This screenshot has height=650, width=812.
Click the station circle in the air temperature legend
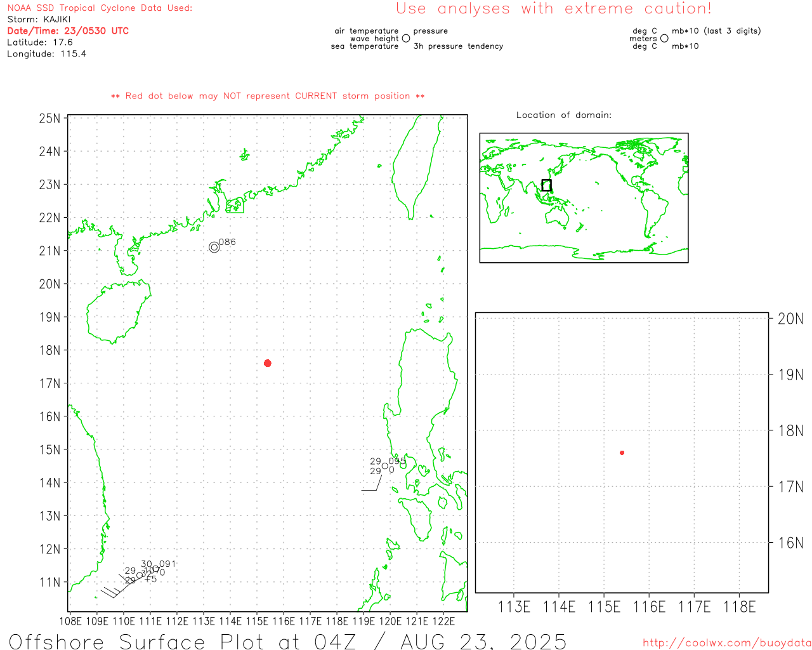(406, 38)
